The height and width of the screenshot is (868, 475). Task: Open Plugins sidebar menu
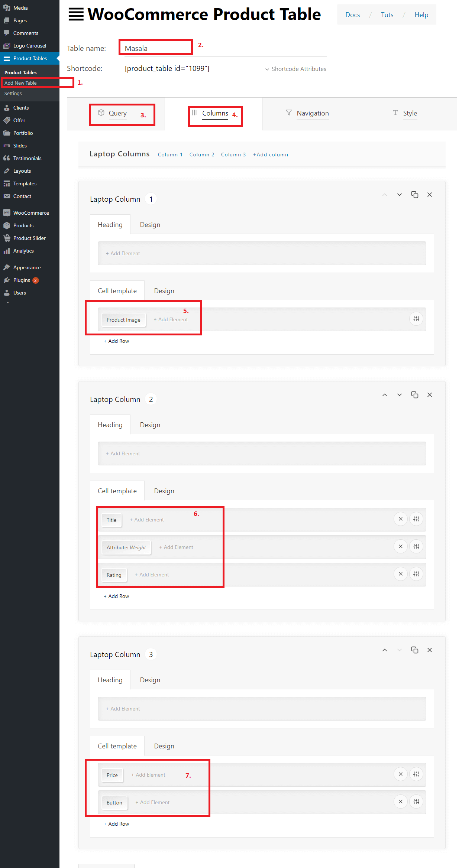30,280
